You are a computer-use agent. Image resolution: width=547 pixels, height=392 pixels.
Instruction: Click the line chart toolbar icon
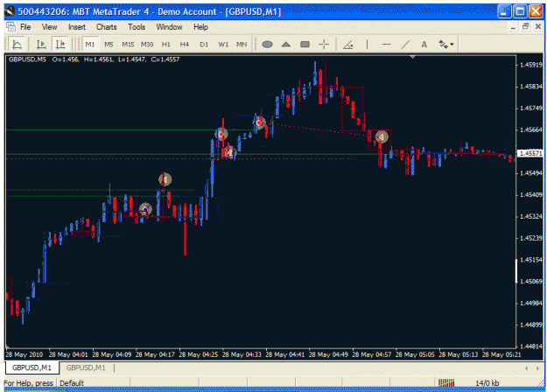tap(17, 45)
